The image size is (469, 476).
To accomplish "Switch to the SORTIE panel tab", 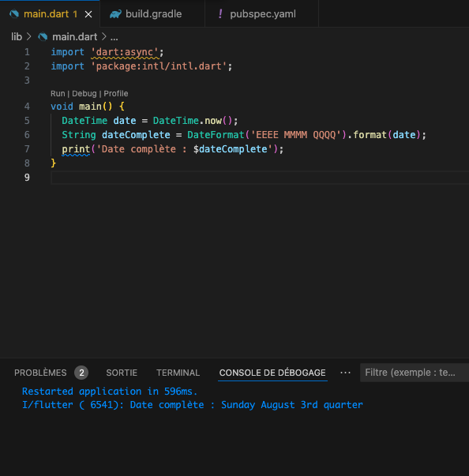I will [122, 373].
